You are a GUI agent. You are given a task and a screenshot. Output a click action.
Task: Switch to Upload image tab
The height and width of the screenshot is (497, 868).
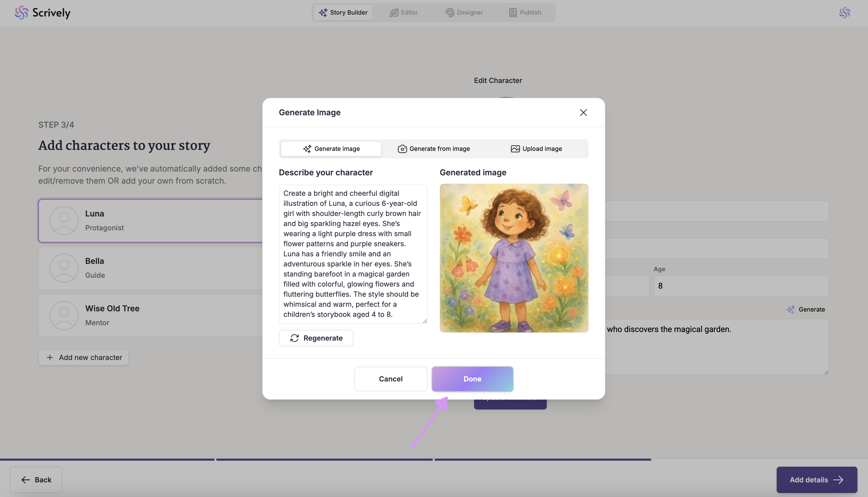tap(536, 149)
